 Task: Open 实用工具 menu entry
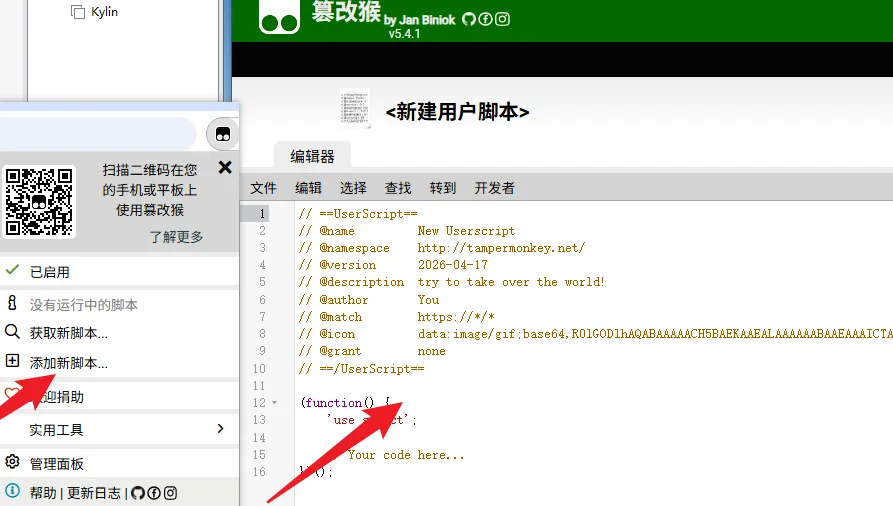pyautogui.click(x=56, y=430)
